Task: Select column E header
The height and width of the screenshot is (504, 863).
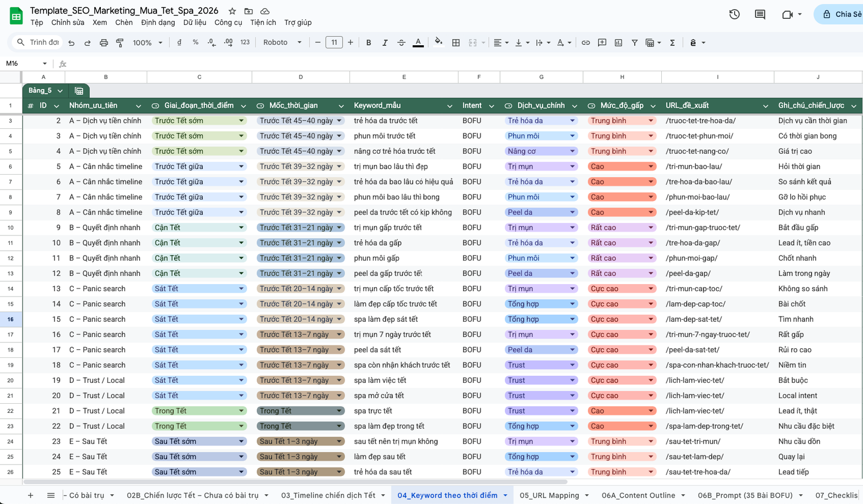Action: click(404, 77)
